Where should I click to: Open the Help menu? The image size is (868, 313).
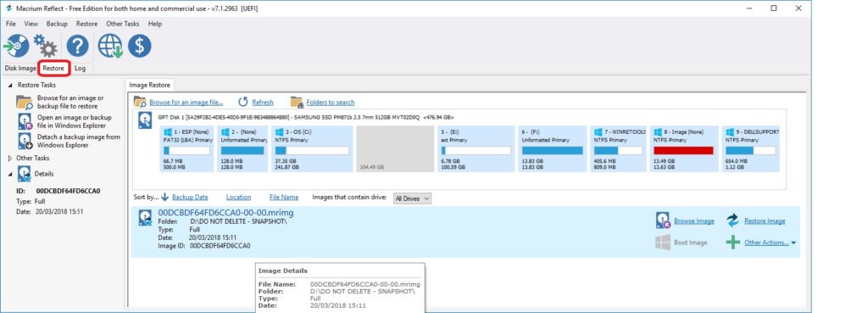[155, 24]
